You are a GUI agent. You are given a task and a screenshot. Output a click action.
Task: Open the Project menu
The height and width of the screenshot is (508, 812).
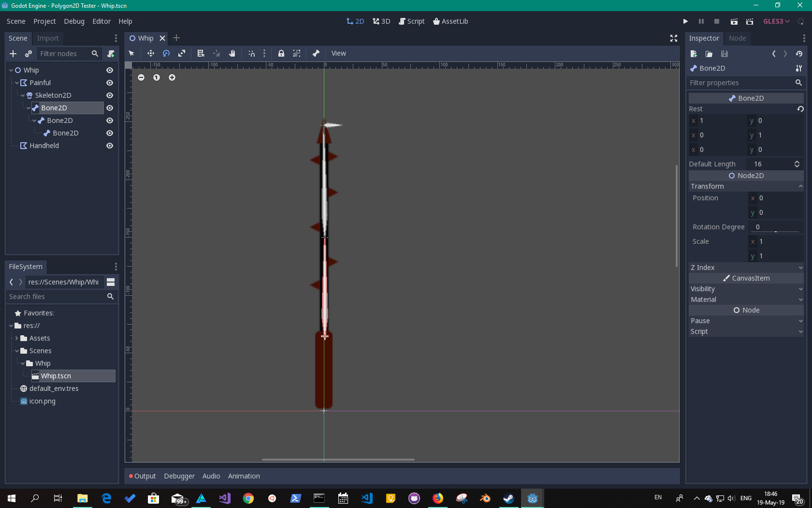click(x=44, y=21)
